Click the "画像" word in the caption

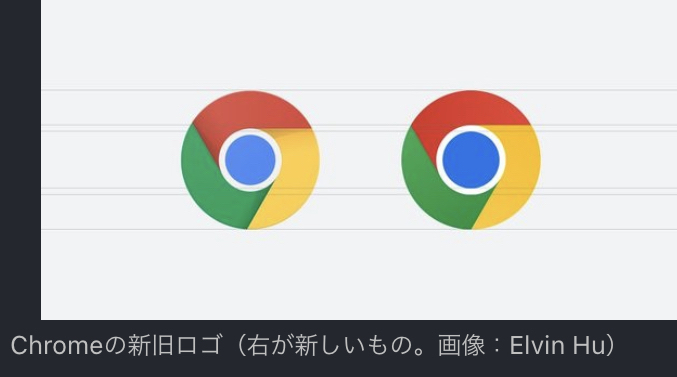(x=462, y=345)
